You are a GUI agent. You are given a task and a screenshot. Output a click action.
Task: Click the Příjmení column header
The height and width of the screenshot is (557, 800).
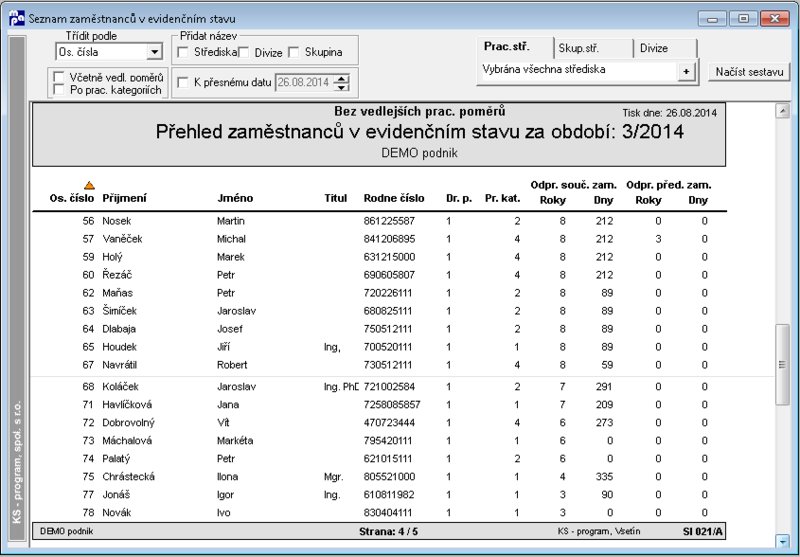pyautogui.click(x=124, y=198)
